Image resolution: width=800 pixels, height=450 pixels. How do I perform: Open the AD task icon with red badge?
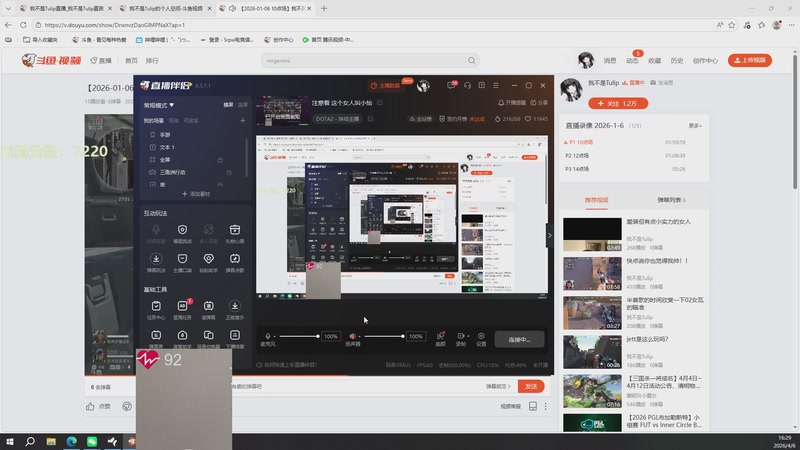point(183,305)
